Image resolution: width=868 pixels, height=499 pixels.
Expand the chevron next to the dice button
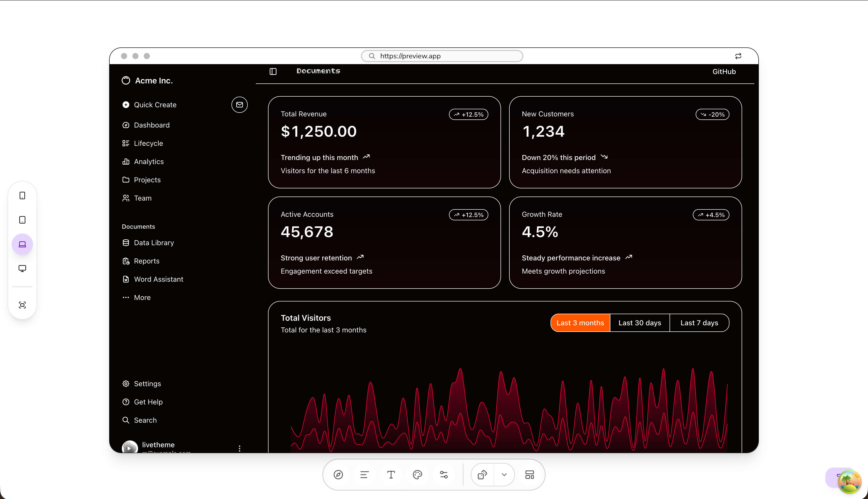click(x=504, y=475)
